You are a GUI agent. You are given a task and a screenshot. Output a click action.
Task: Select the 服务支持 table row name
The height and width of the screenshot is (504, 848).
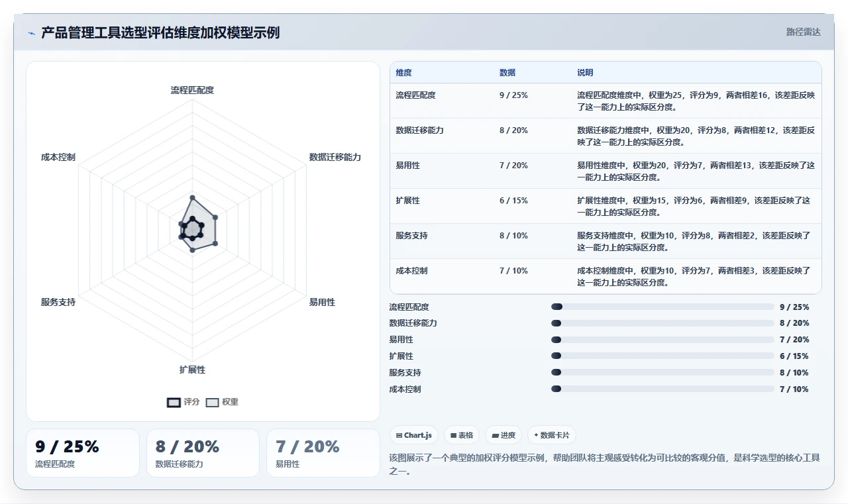[411, 236]
